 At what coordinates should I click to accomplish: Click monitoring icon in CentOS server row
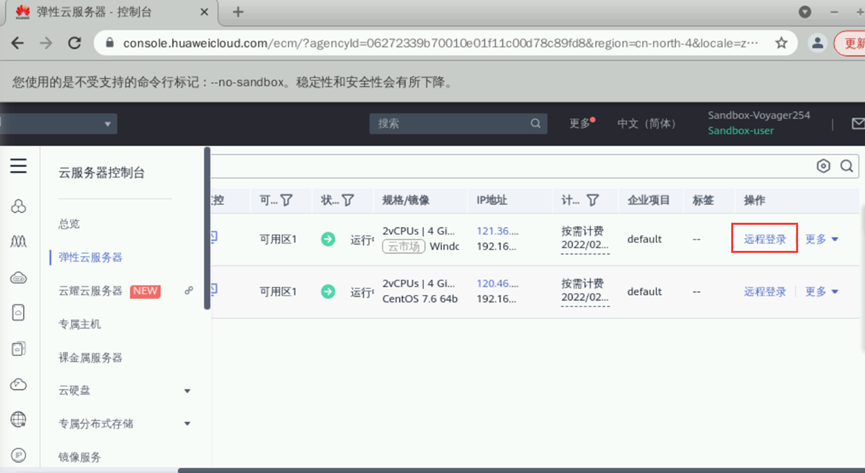tap(213, 289)
